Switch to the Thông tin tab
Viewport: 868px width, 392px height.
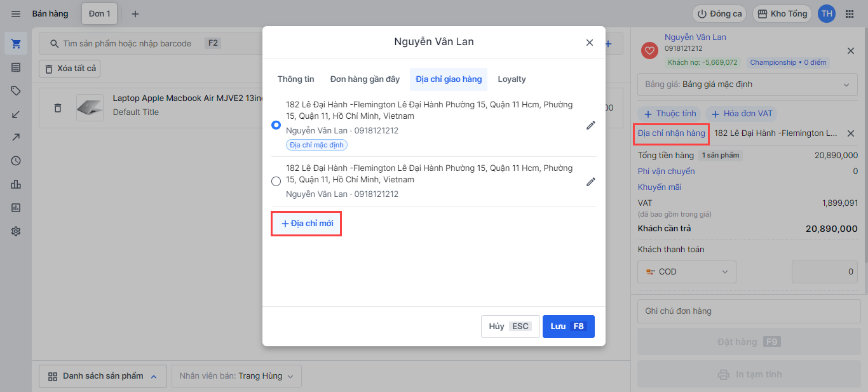click(295, 79)
